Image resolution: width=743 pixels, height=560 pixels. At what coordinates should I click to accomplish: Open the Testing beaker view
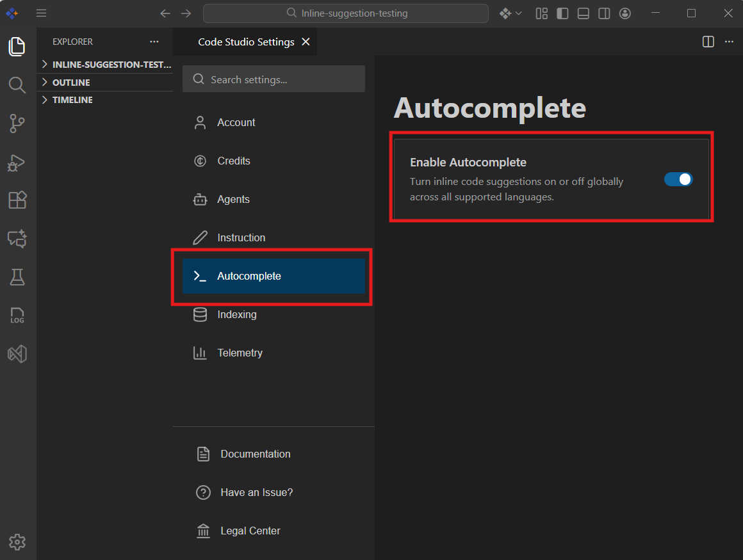(x=17, y=277)
